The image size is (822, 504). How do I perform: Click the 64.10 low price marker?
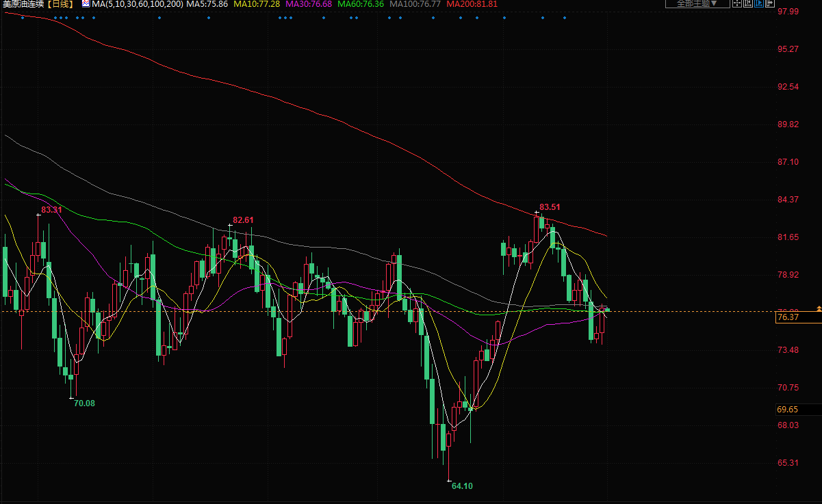[462, 486]
